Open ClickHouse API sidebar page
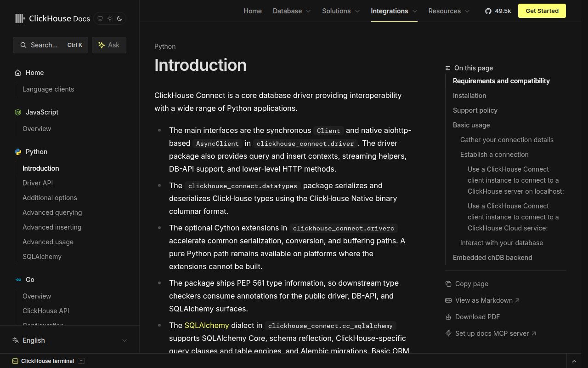Screen dimensions: 588x368 (46, 311)
